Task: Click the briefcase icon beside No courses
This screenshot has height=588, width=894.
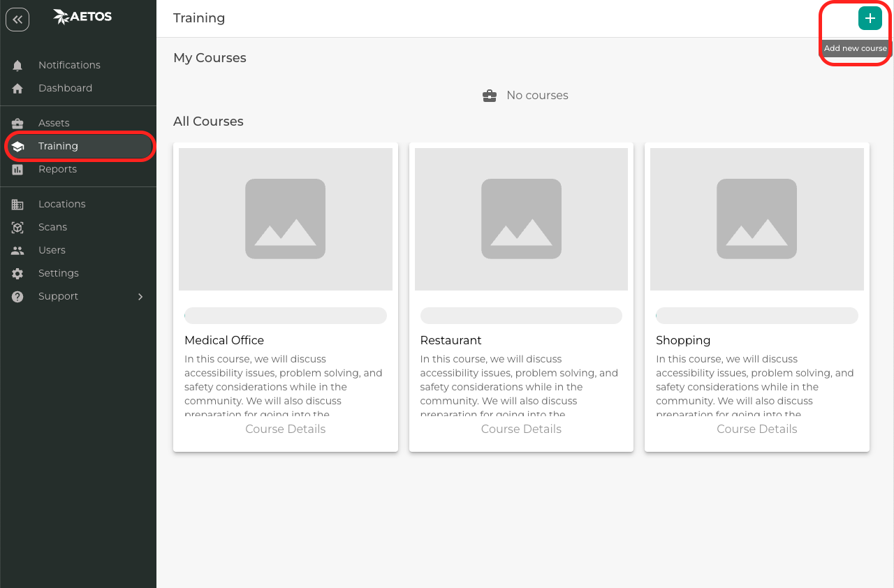Action: [x=490, y=96]
